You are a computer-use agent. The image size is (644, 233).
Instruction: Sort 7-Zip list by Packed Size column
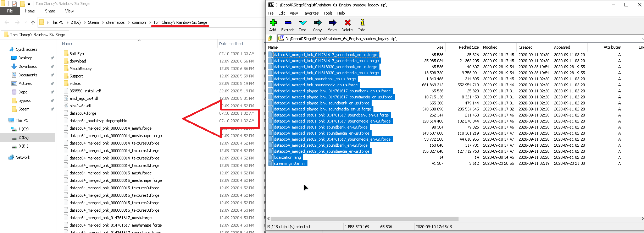tap(468, 47)
